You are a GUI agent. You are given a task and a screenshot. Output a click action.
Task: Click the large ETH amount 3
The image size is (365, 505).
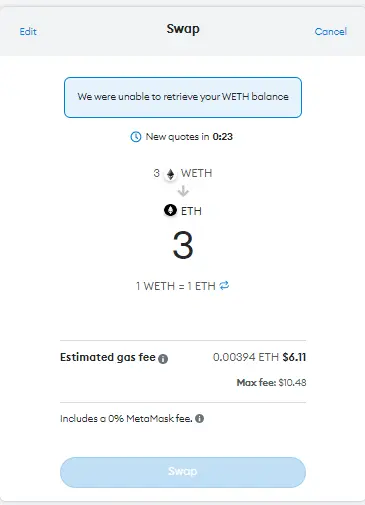coord(183,246)
